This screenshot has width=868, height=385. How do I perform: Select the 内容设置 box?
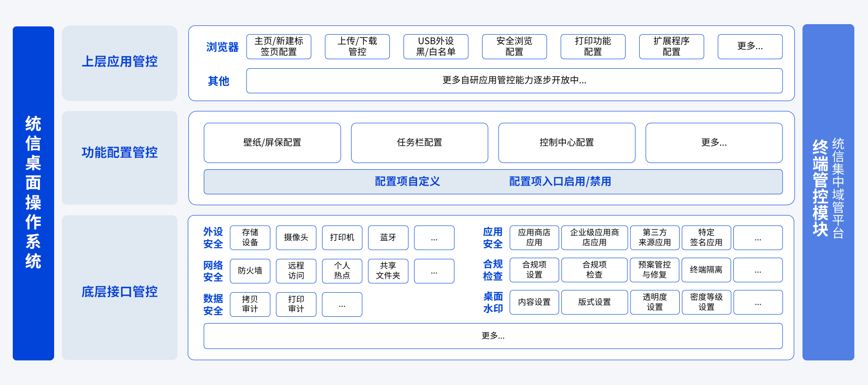(534, 302)
